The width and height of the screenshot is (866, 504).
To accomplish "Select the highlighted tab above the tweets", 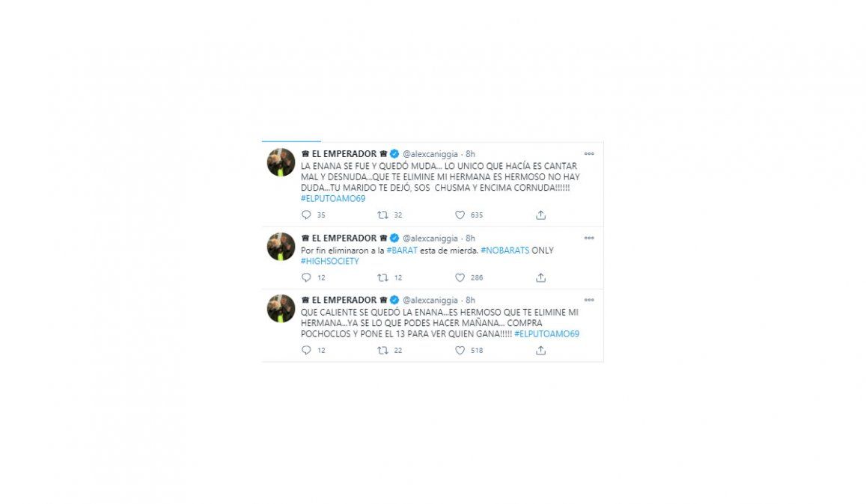I will [x=291, y=141].
